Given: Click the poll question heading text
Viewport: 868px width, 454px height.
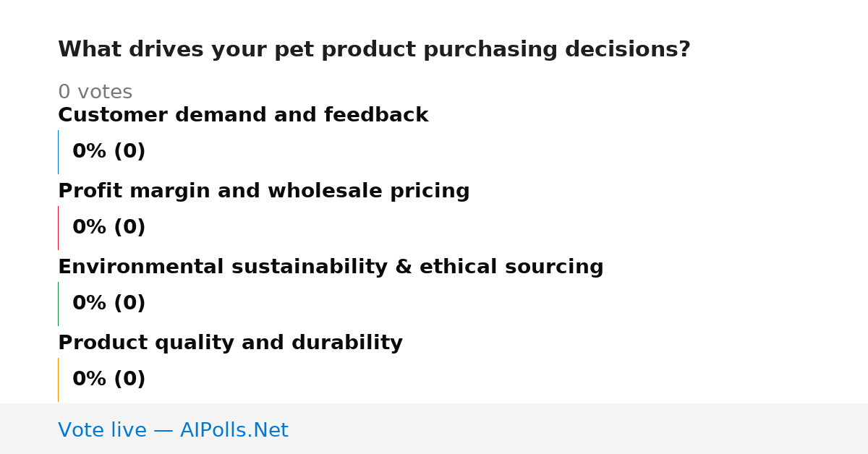Looking at the screenshot, I should 374,50.
